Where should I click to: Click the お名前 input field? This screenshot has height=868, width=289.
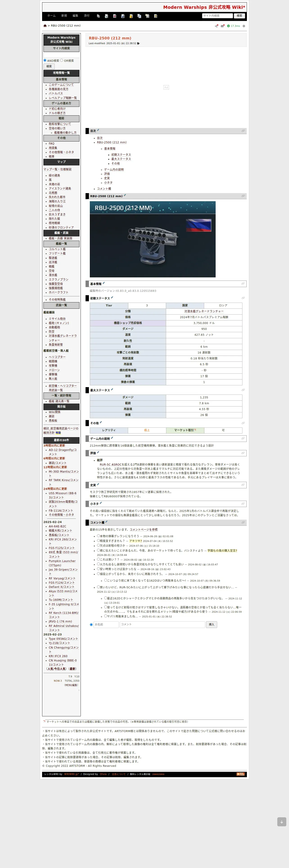click(x=106, y=624)
